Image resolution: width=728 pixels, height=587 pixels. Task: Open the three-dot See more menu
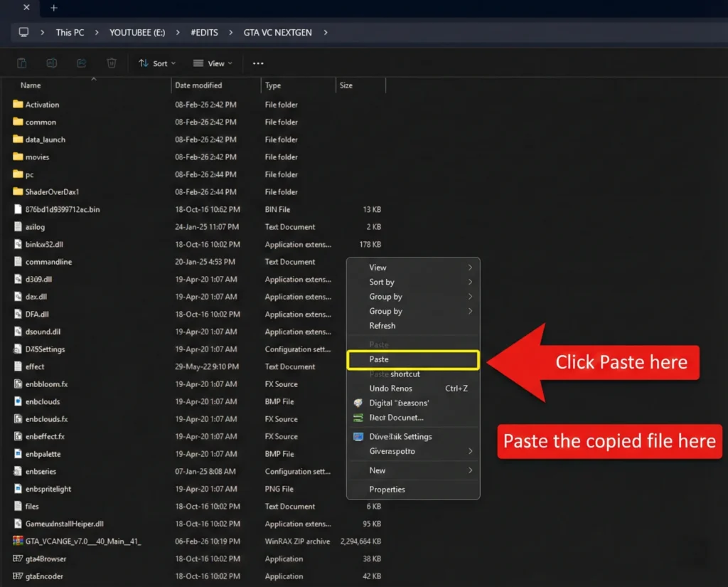258,63
